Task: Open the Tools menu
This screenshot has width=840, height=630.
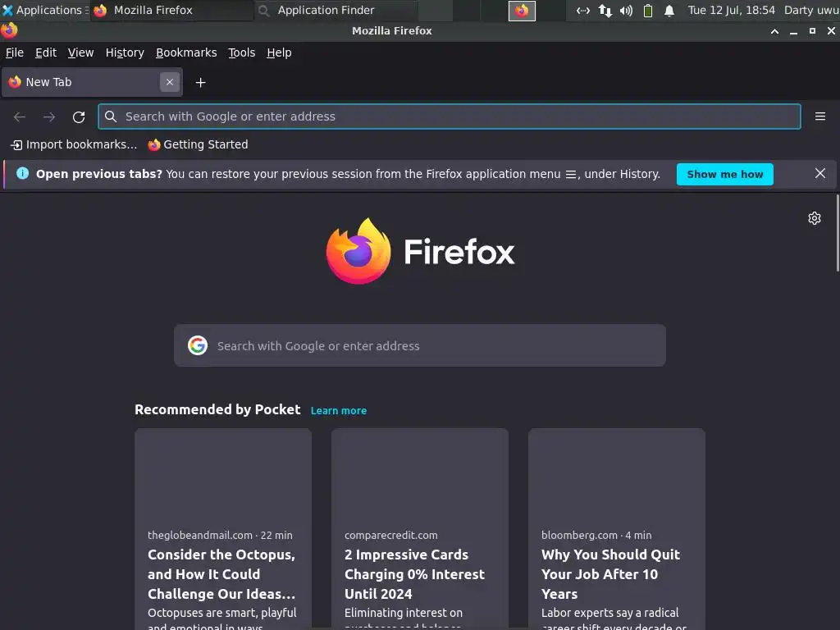Action: (242, 52)
